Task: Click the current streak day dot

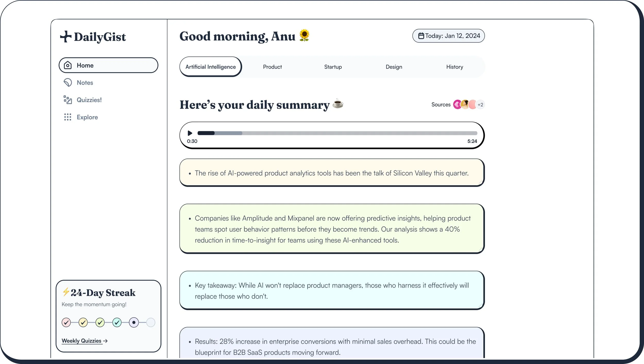Action: pyautogui.click(x=134, y=322)
